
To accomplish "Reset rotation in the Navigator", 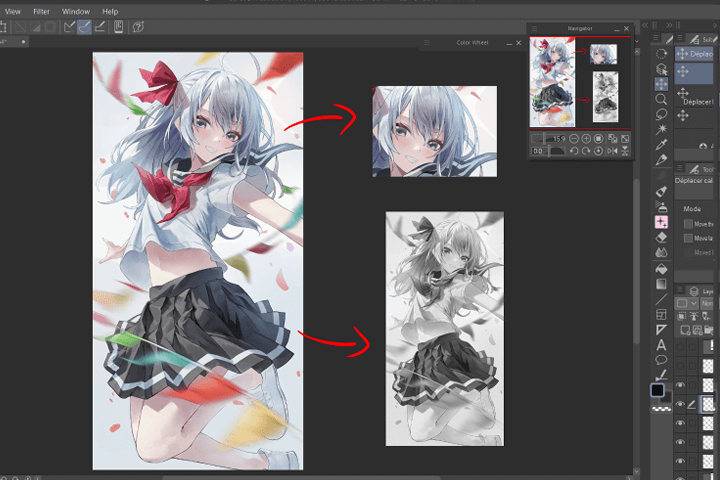I will click(598, 151).
